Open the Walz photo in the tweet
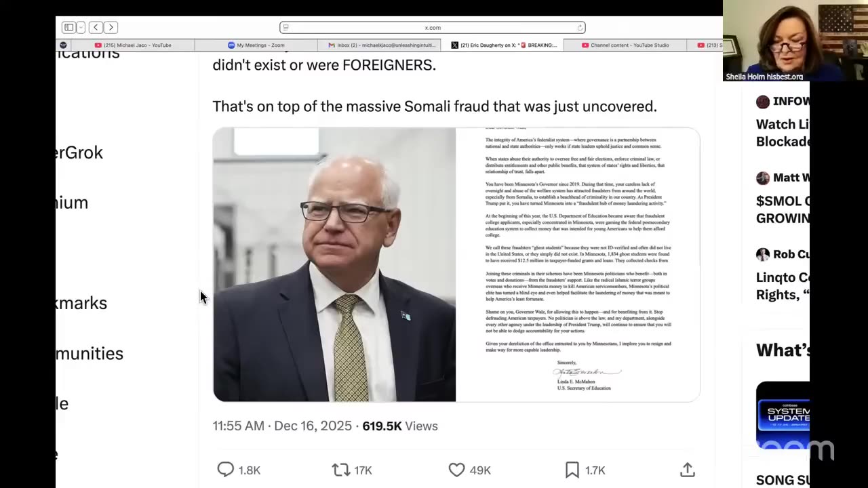868x488 pixels. pos(334,264)
